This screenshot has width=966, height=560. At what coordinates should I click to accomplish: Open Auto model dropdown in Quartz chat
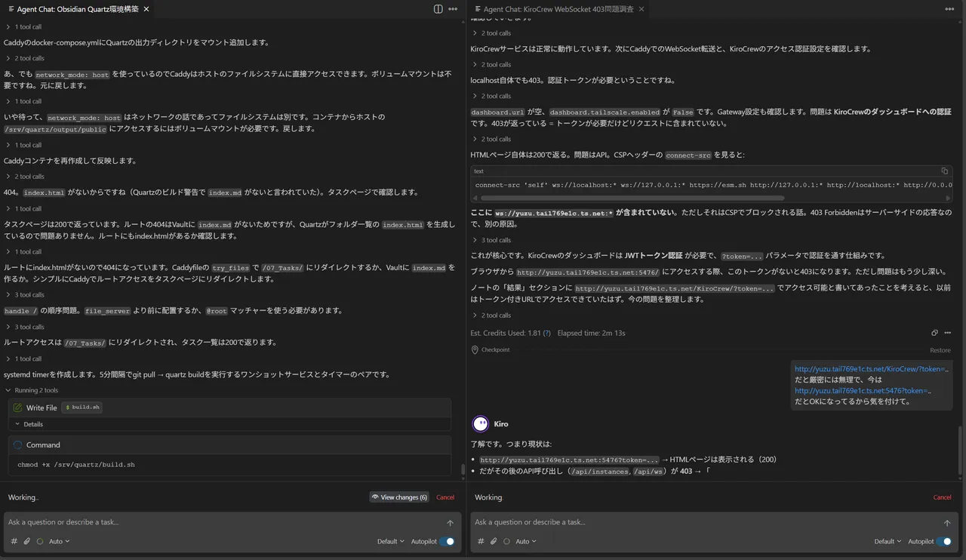pos(59,541)
